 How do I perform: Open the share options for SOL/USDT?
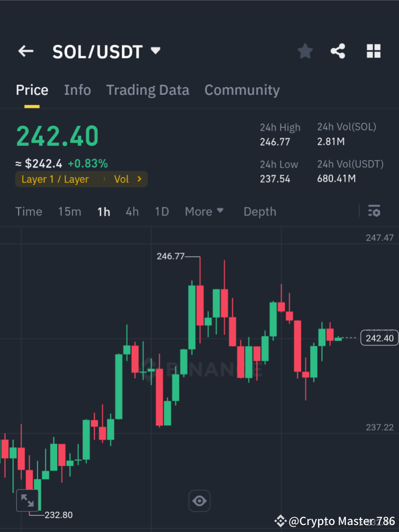tap(338, 51)
